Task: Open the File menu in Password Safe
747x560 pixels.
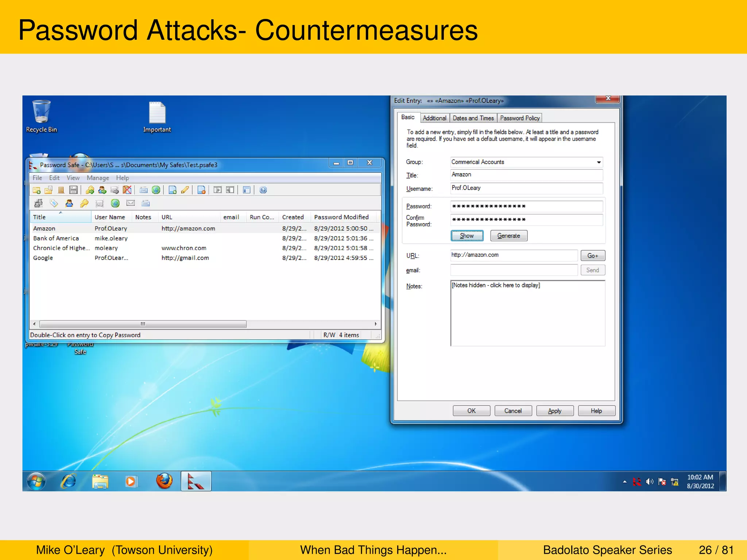Action: click(x=37, y=178)
